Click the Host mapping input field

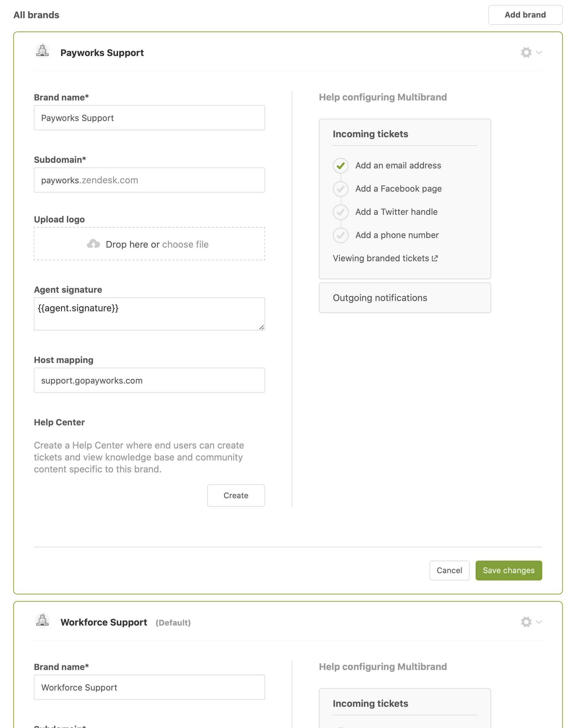click(149, 380)
